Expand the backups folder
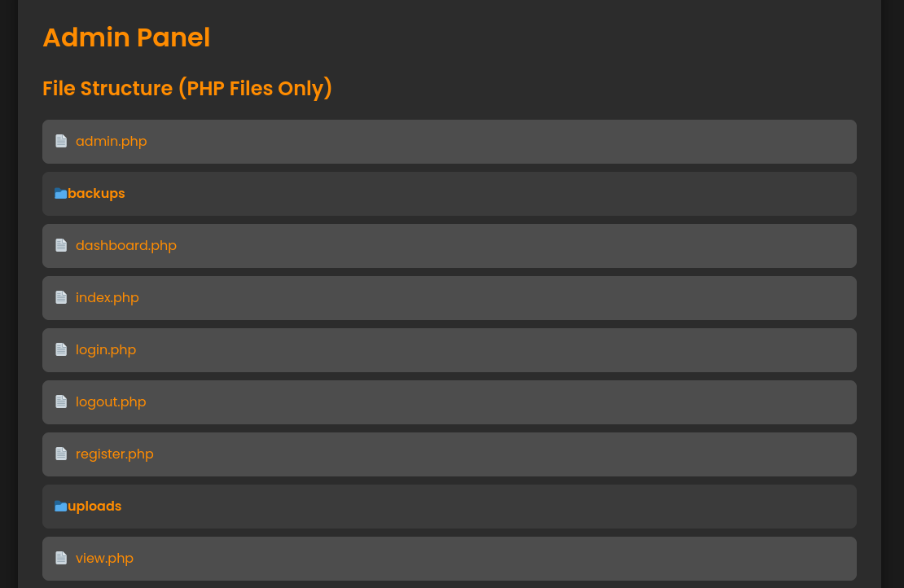The width and height of the screenshot is (904, 588). pos(96,193)
